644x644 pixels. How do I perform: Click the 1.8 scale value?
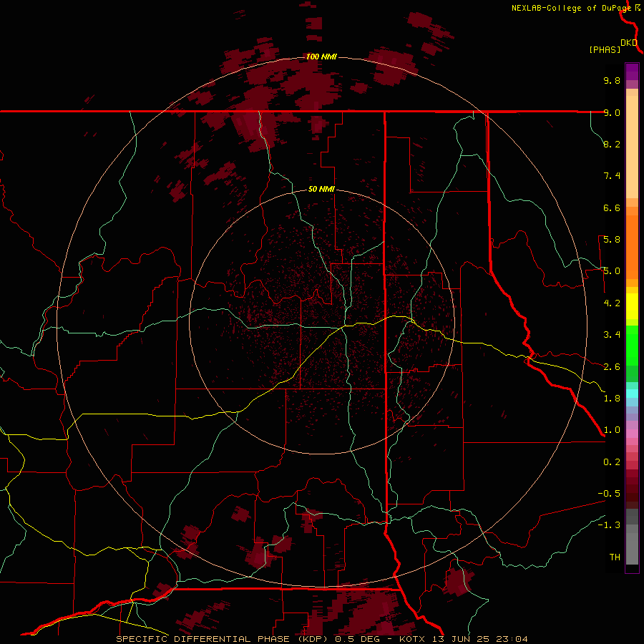point(612,399)
